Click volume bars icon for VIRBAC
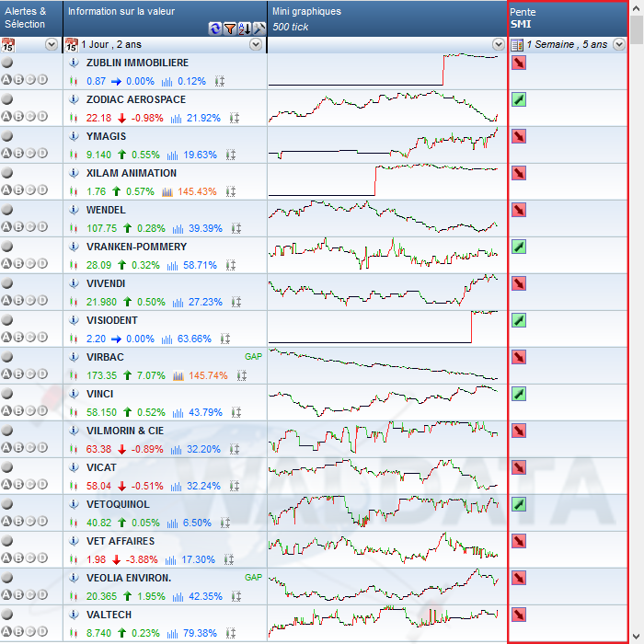The image size is (644, 644). pos(178,375)
